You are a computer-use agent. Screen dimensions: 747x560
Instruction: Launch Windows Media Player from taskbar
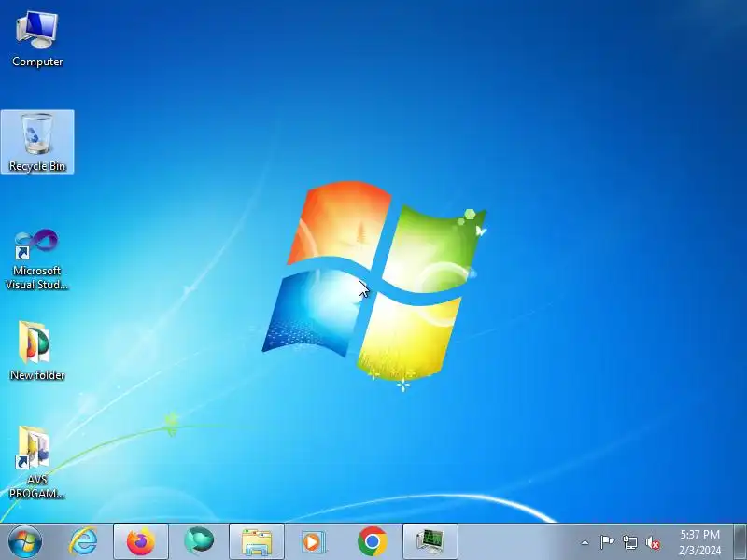(x=313, y=542)
